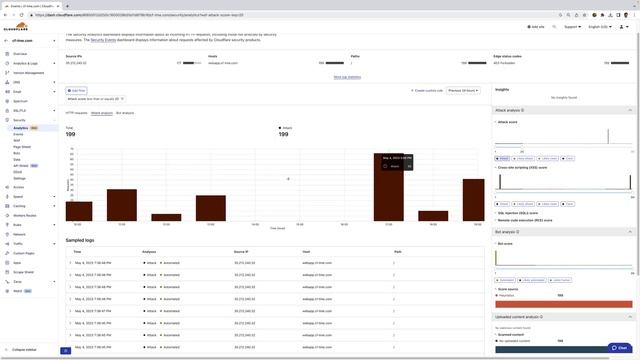The height and width of the screenshot is (360, 640).
Task: Switch to the HTTP requests tab
Action: point(76,113)
